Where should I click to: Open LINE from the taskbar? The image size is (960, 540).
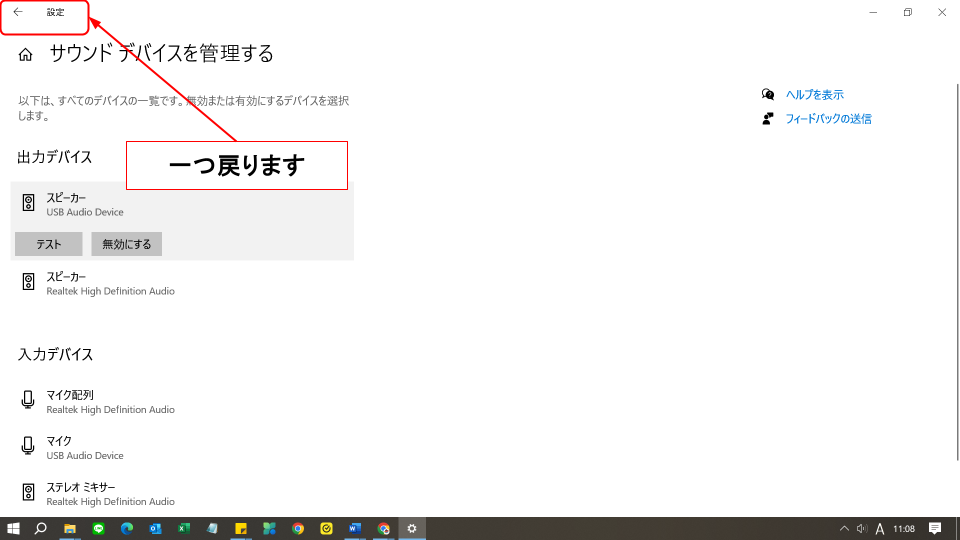pos(99,528)
